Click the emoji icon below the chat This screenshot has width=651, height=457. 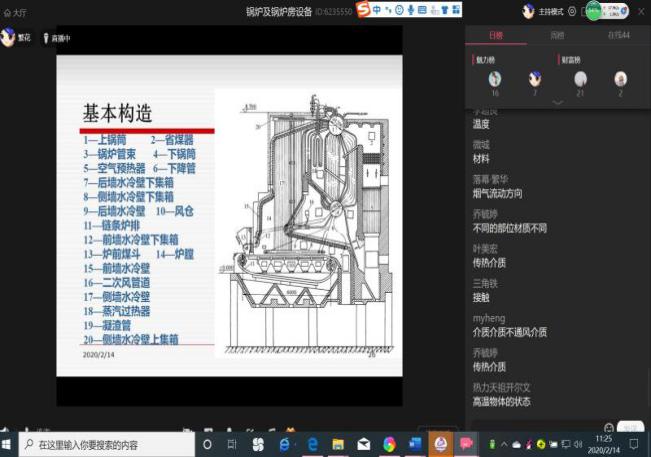click(x=608, y=427)
